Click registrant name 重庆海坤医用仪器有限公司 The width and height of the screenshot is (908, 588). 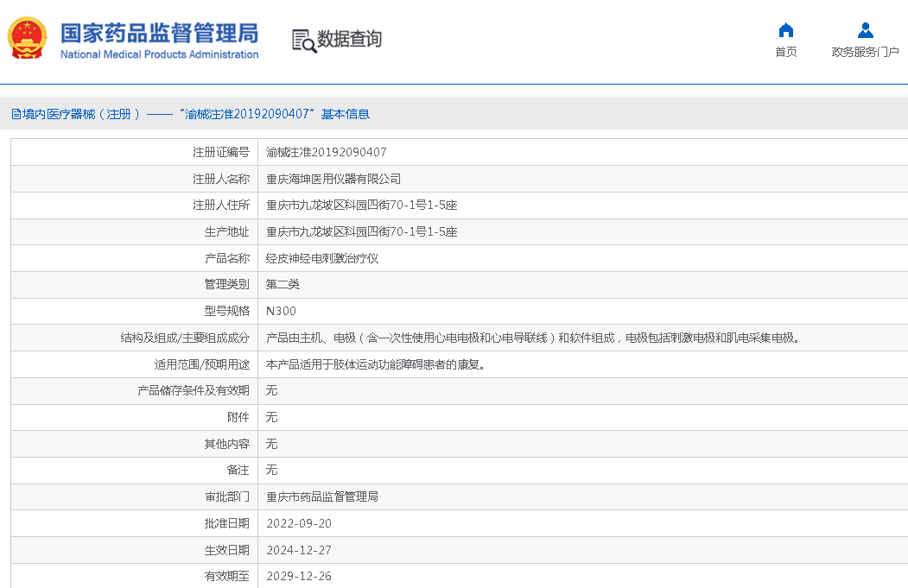[x=333, y=179]
